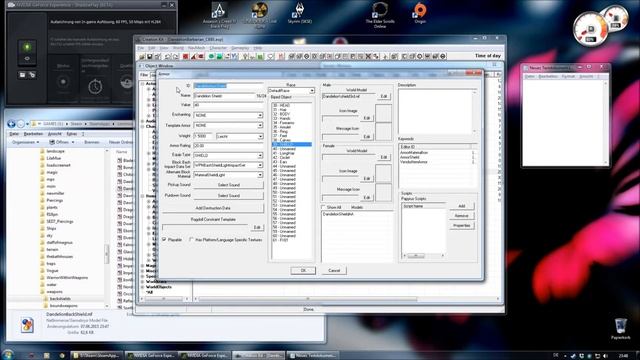Click Select Sound for Putdown Sound

229,196
